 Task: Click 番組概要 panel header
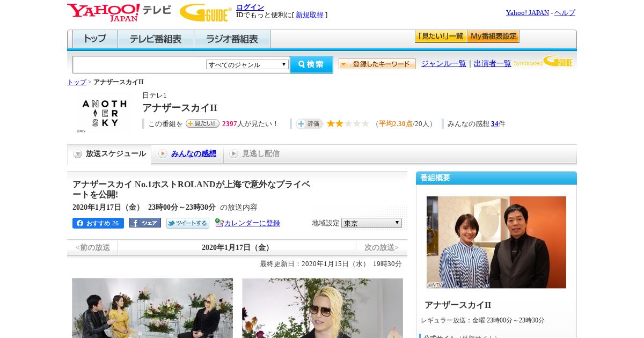pos(496,178)
